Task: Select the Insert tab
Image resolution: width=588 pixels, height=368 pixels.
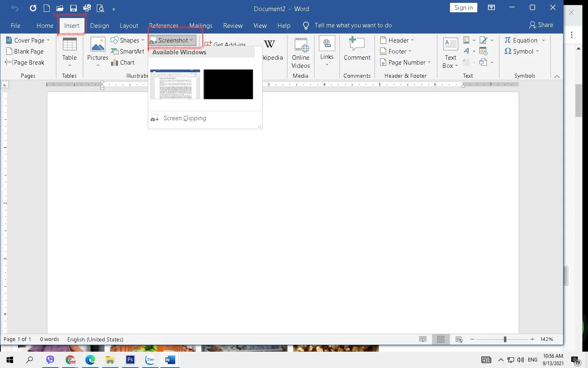Action: [x=72, y=25]
